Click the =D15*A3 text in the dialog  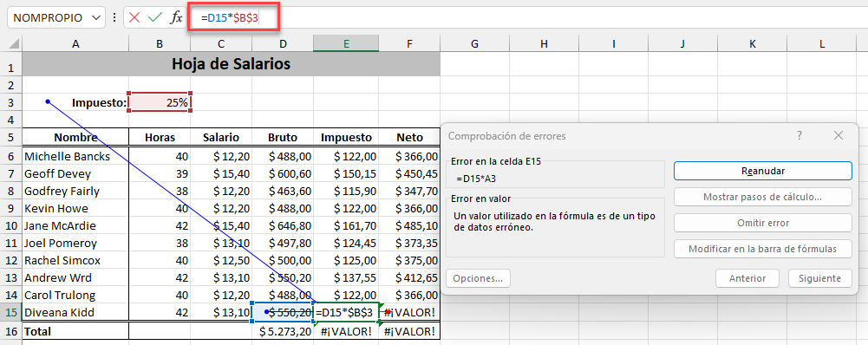coord(475,179)
